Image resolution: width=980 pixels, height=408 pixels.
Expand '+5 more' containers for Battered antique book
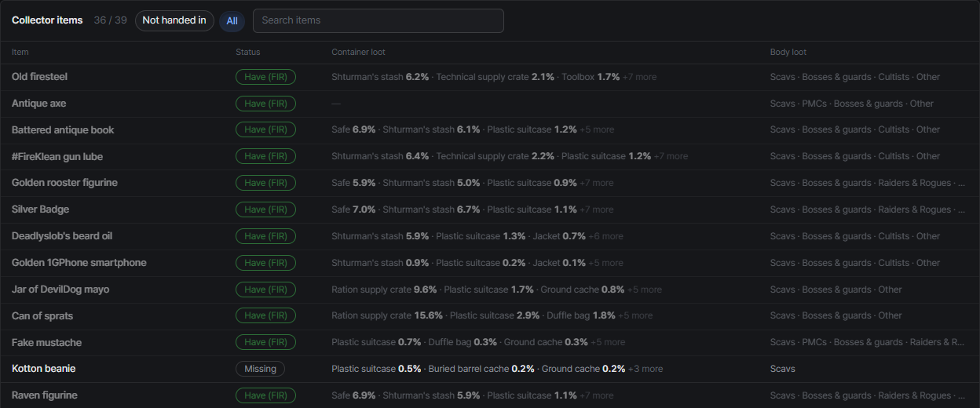coord(597,130)
